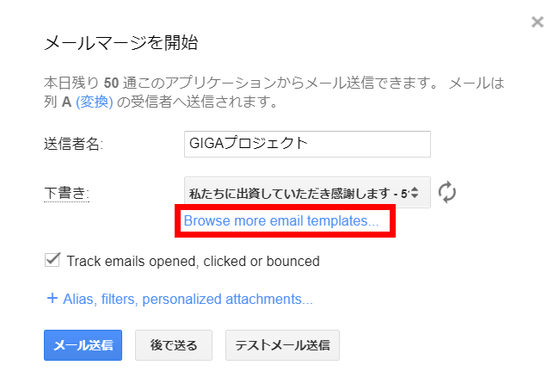Select the GIGAプロジェクト text in sender field
This screenshot has height=390, width=560.
click(248, 144)
